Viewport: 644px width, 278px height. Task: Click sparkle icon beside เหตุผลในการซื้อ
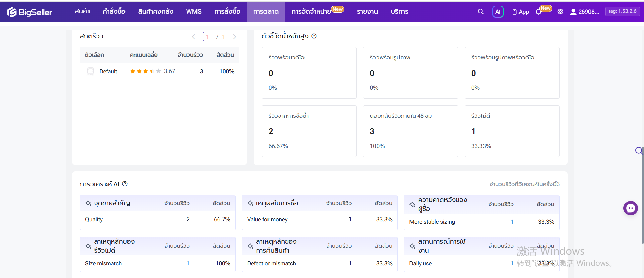[250, 203]
